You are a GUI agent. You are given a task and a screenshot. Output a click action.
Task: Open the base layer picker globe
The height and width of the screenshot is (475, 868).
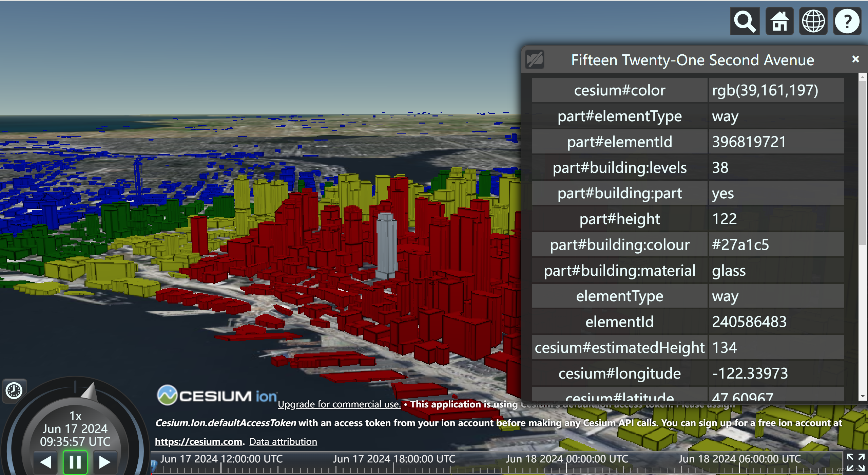[x=813, y=21]
